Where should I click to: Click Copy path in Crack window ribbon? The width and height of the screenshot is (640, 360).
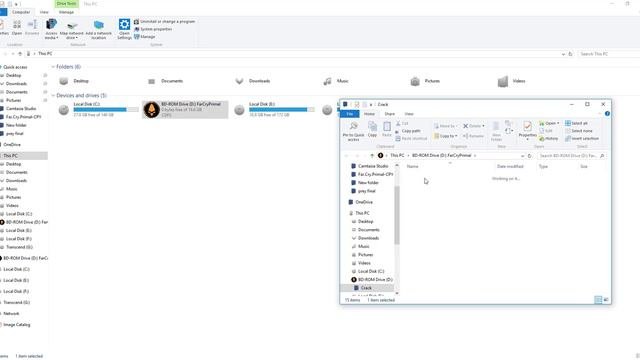(x=408, y=131)
